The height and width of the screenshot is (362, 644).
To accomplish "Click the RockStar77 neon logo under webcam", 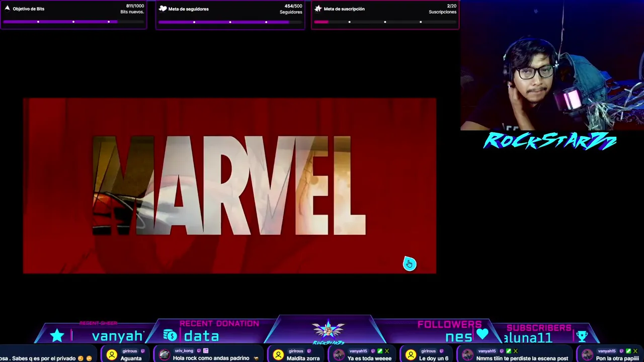I will click(550, 141).
